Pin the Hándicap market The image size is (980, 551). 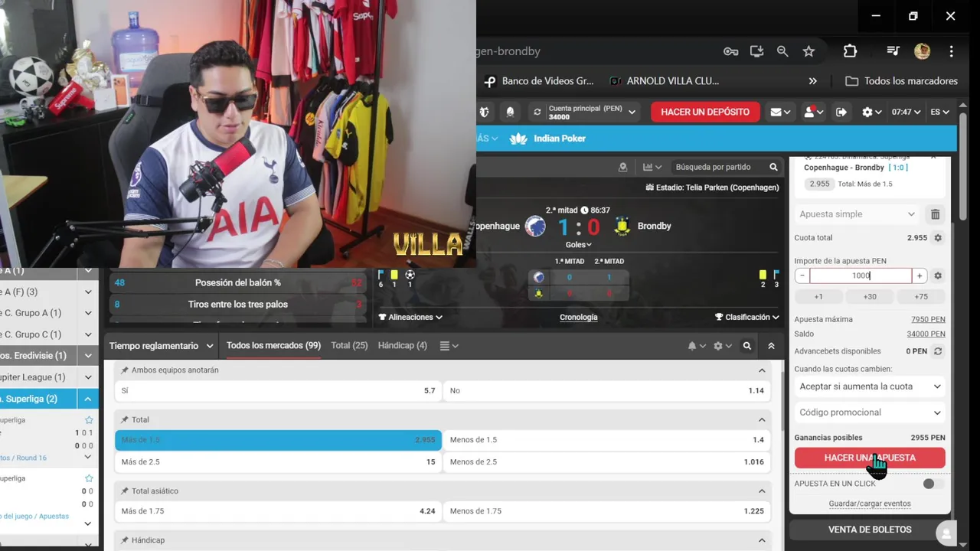tap(125, 540)
